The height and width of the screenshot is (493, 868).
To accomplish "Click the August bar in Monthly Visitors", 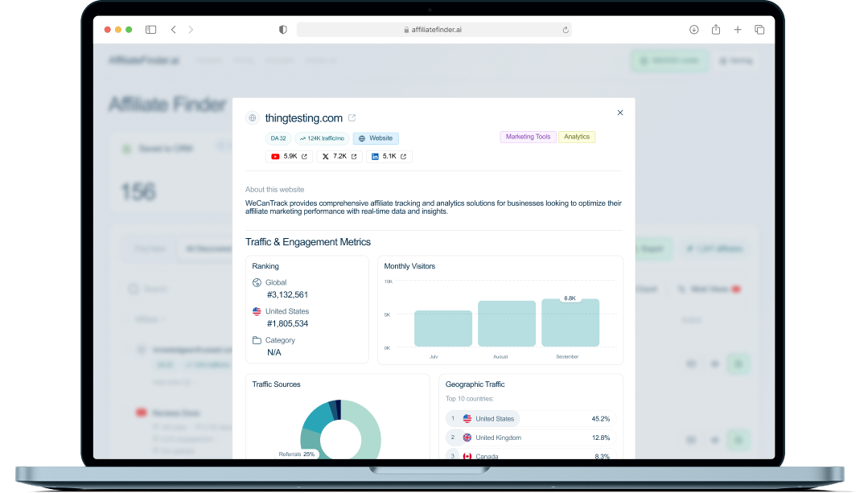I will (x=507, y=323).
